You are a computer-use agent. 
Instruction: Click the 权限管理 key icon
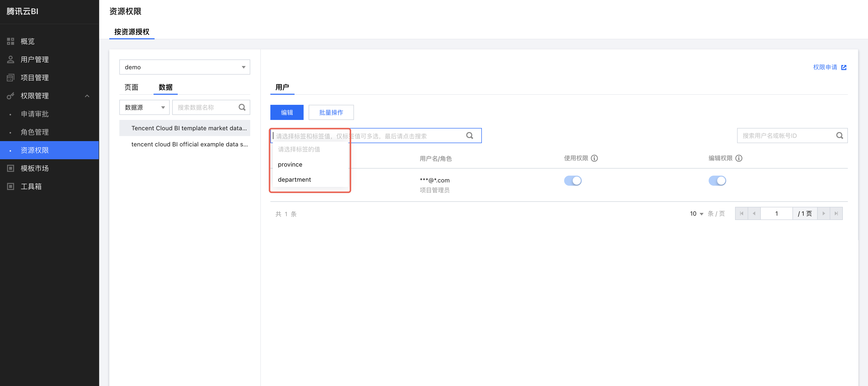pyautogui.click(x=10, y=96)
